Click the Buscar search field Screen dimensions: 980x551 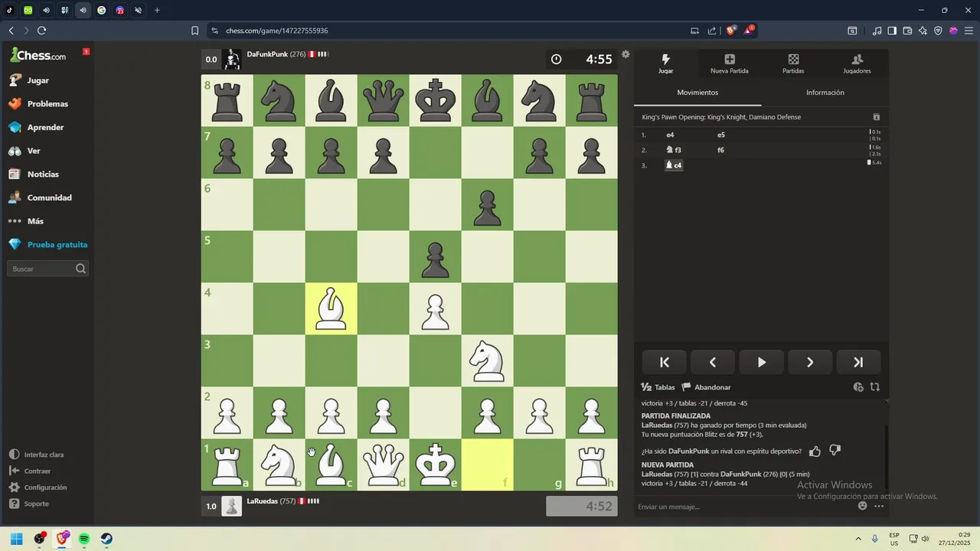click(47, 269)
